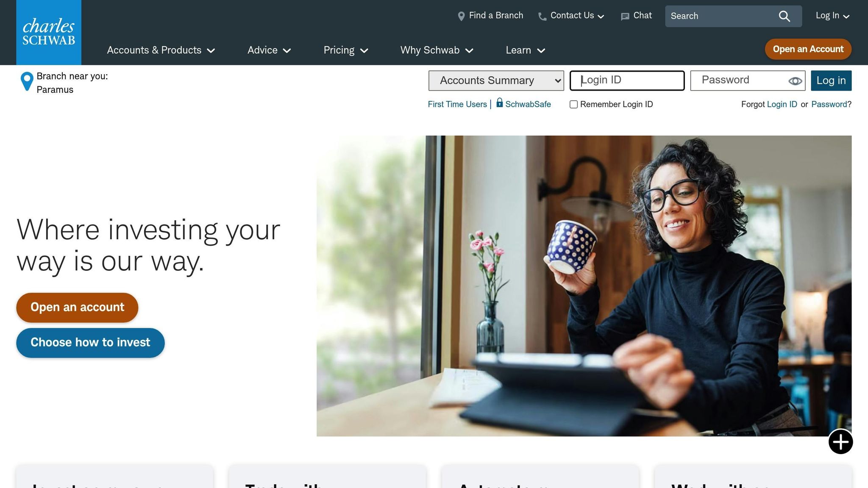This screenshot has width=868, height=488.
Task: Check the Remember Login ID box
Action: [x=573, y=105]
